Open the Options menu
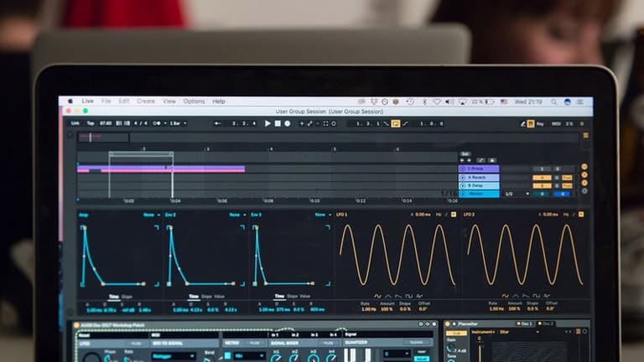This screenshot has height=362, width=644. 194,101
